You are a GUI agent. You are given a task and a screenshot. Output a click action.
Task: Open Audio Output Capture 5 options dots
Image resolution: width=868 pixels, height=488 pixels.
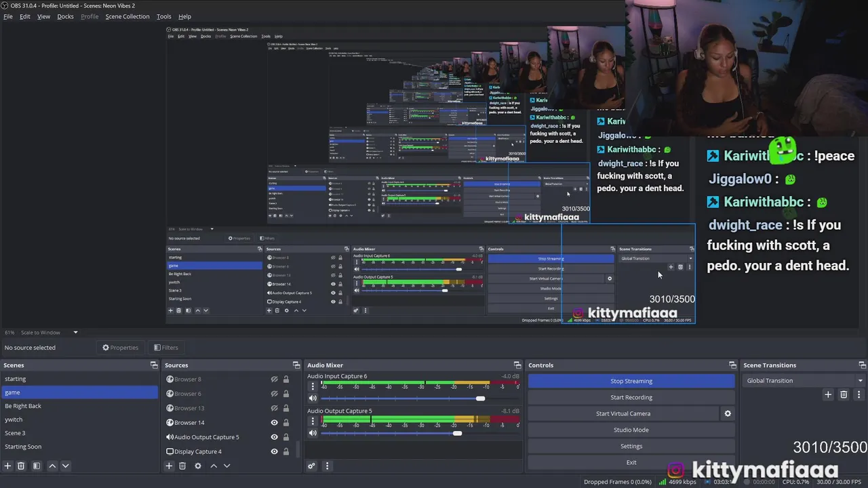[313, 423]
